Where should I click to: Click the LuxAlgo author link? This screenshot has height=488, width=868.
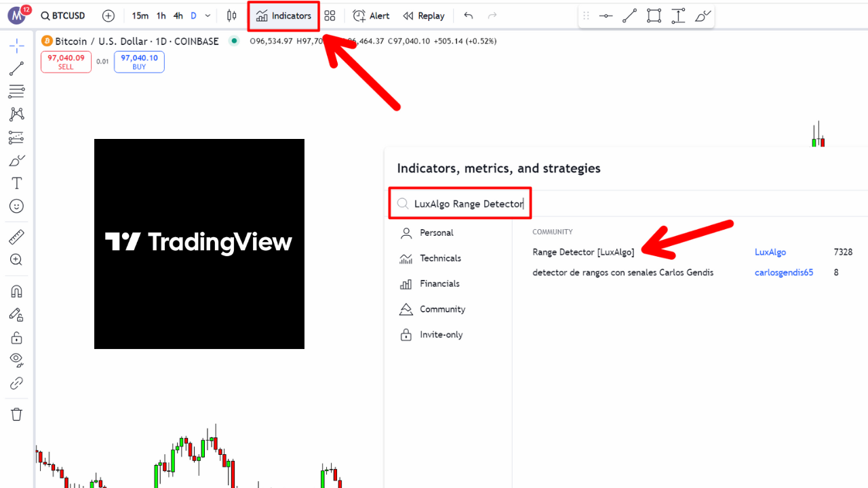click(770, 251)
